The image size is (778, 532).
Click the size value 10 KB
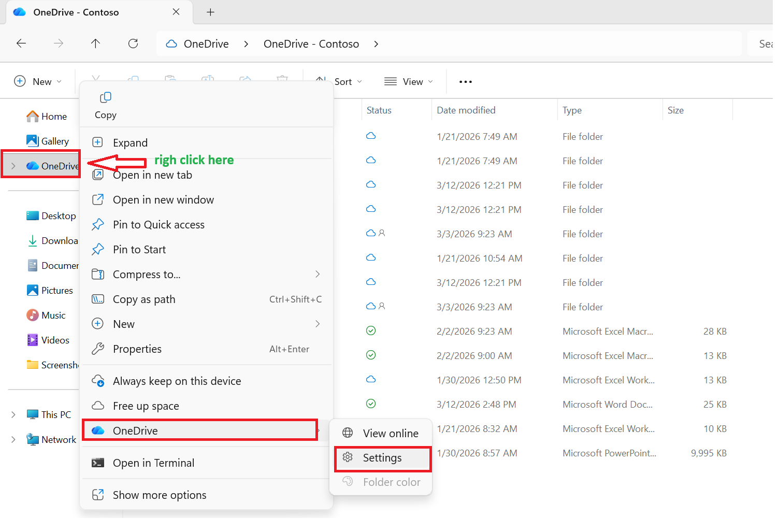(715, 429)
